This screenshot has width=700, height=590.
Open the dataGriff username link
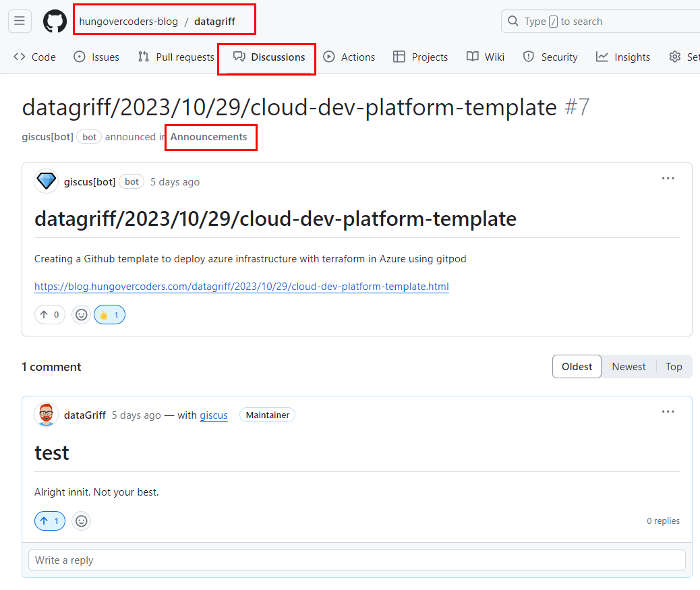click(85, 415)
